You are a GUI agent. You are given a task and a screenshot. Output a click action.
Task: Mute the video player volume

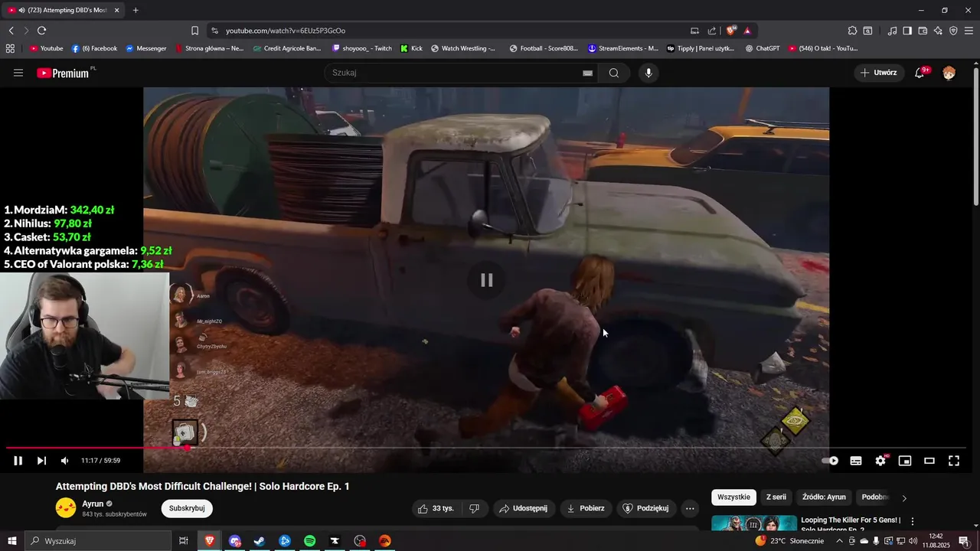65,461
